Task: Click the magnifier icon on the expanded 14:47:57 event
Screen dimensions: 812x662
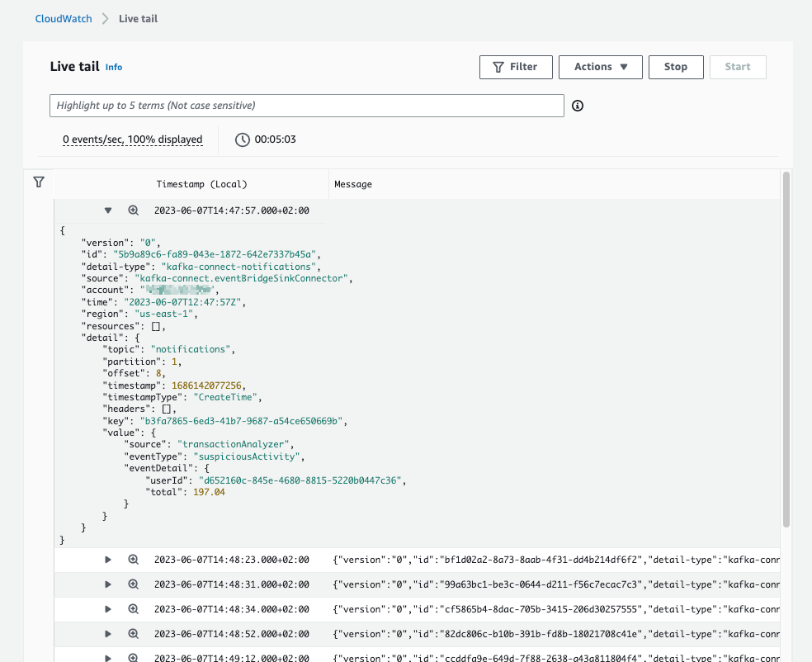Action: [x=134, y=210]
